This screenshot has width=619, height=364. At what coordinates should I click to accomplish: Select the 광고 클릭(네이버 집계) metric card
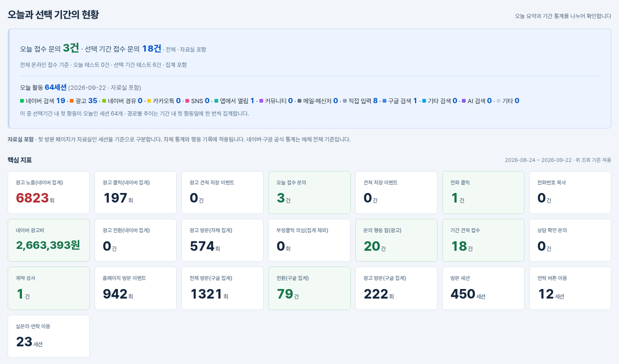(x=136, y=193)
